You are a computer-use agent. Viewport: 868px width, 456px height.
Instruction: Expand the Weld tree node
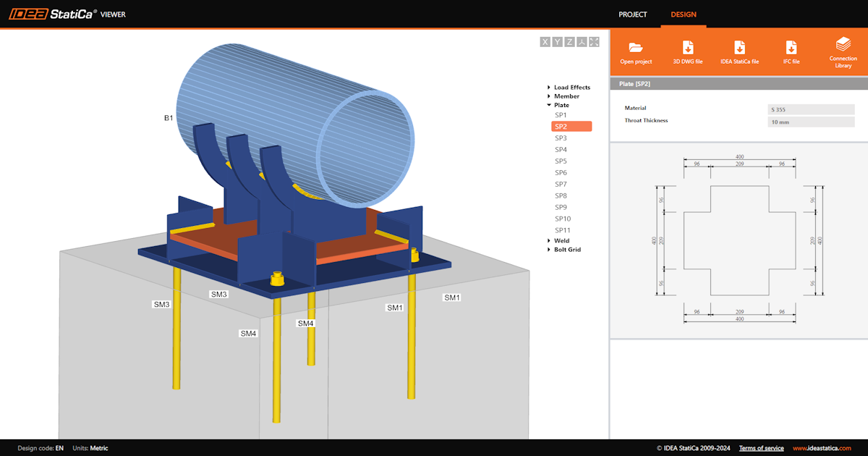tap(549, 241)
